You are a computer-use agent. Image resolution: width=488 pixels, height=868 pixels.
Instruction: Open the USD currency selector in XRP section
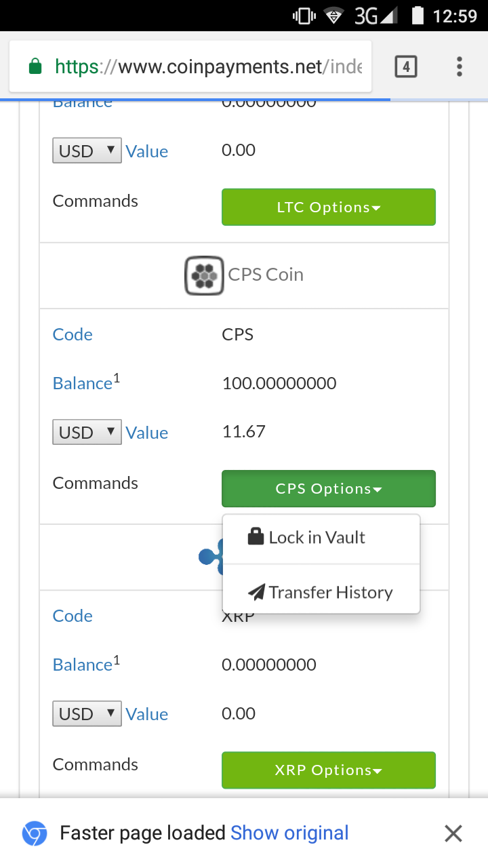[x=87, y=714]
